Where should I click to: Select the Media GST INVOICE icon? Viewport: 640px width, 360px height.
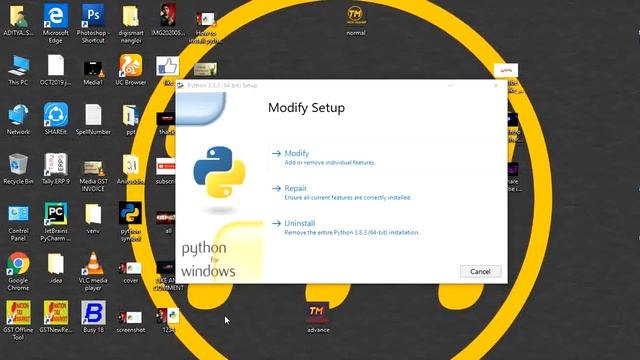coord(93,176)
